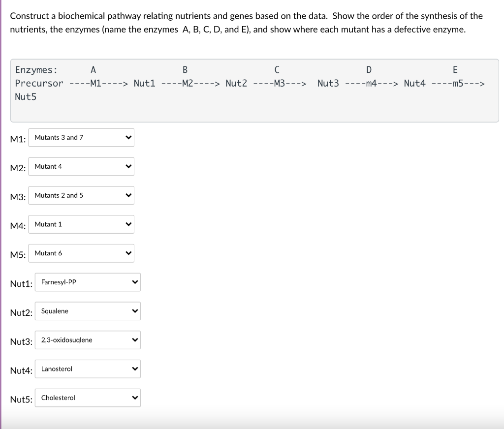Open the Nut2 Squalene dropdown
504x429 pixels.
[88, 311]
